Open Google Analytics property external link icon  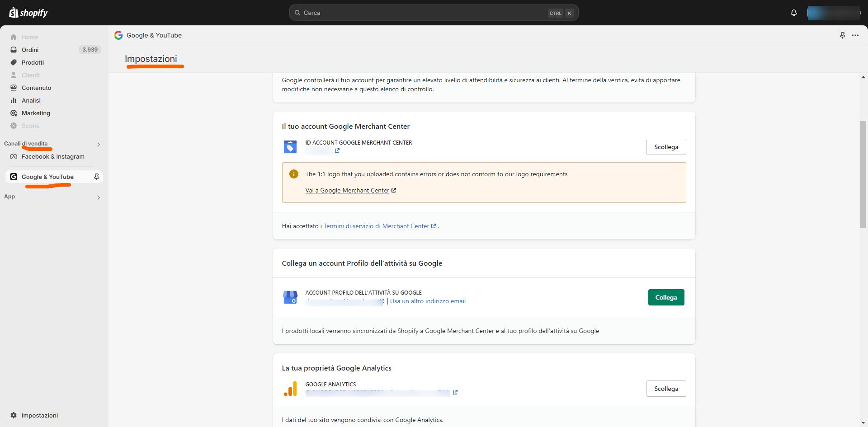click(455, 392)
